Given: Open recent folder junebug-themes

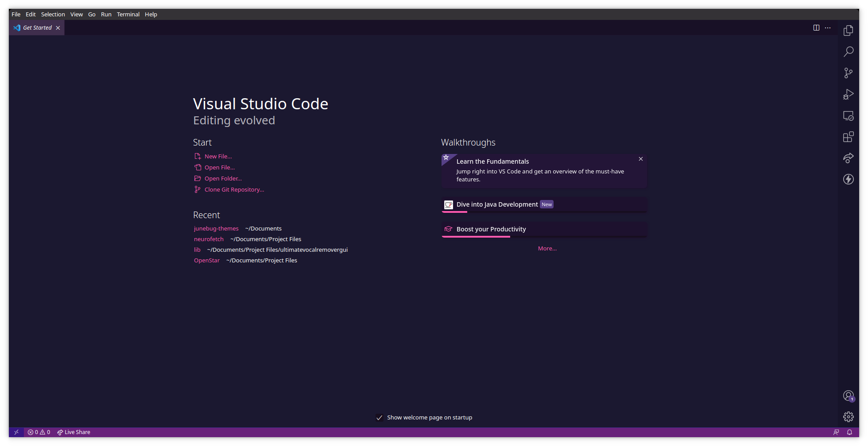Looking at the screenshot, I should [216, 228].
